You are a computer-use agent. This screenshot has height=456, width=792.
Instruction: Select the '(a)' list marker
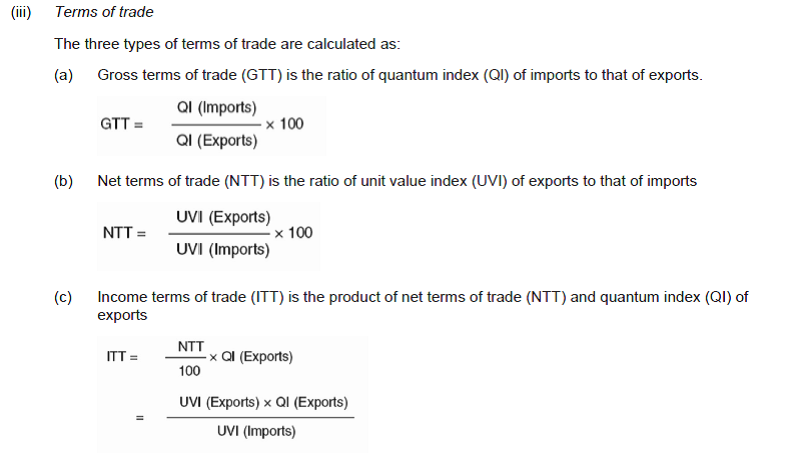click(x=64, y=75)
